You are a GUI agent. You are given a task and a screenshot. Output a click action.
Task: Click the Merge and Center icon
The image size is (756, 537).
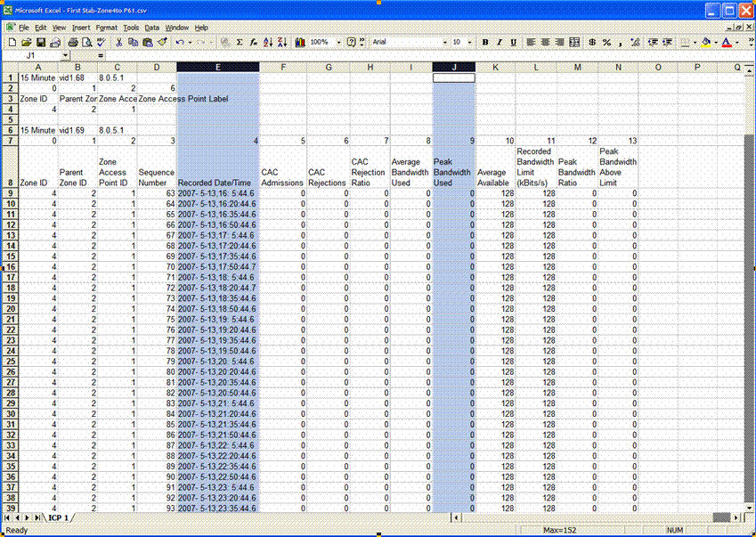[574, 43]
